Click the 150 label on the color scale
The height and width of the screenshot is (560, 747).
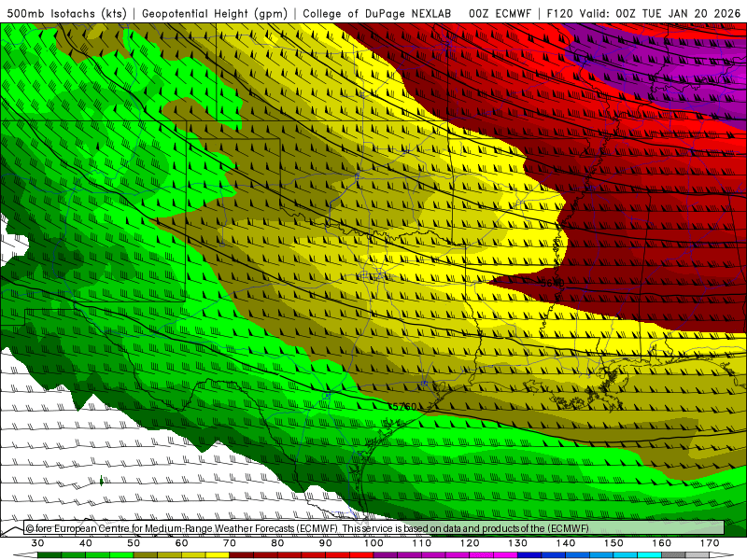[x=614, y=543]
